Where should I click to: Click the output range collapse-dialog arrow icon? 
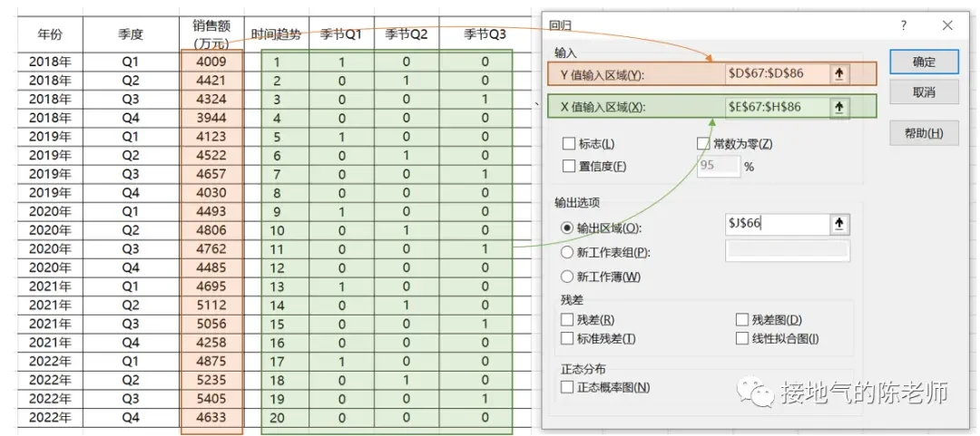pos(839,224)
